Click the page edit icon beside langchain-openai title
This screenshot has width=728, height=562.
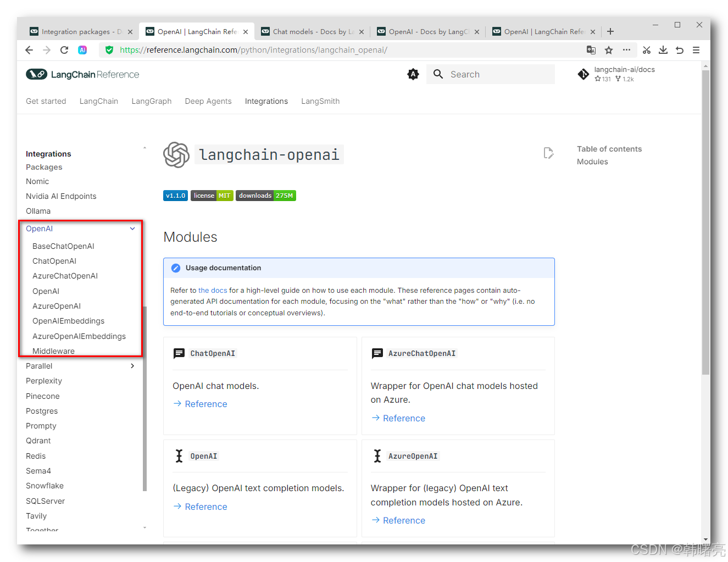tap(548, 153)
